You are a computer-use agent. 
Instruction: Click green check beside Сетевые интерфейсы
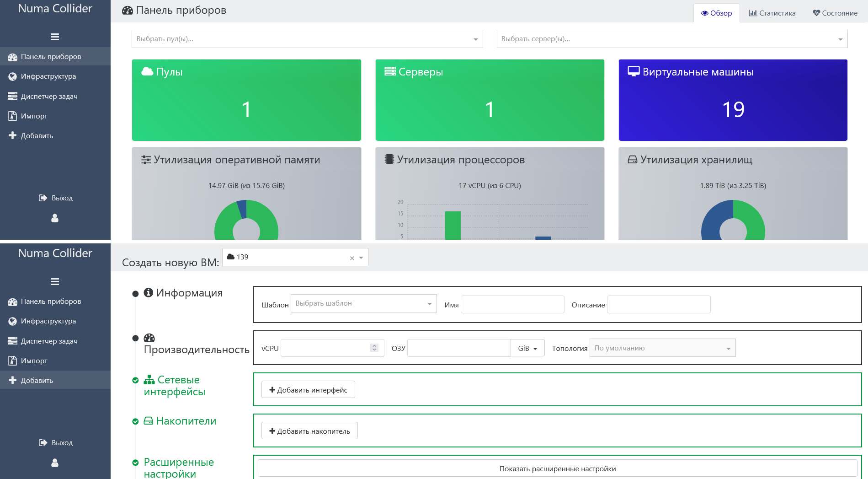pyautogui.click(x=135, y=380)
